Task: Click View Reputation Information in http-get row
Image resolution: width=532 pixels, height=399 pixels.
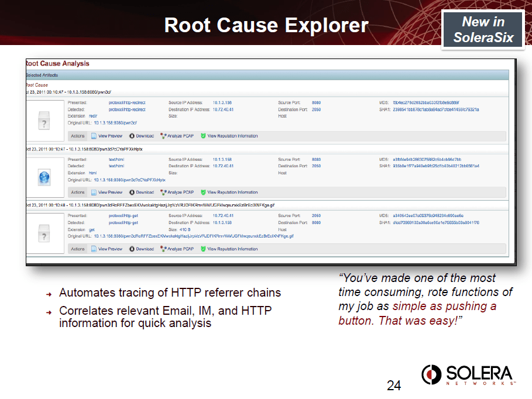Action: (232, 249)
